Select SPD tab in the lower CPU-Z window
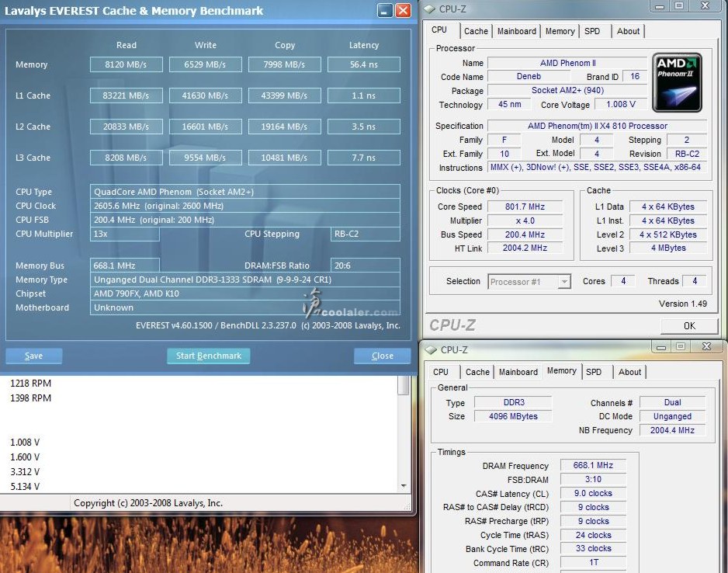728x573 pixels. point(594,372)
